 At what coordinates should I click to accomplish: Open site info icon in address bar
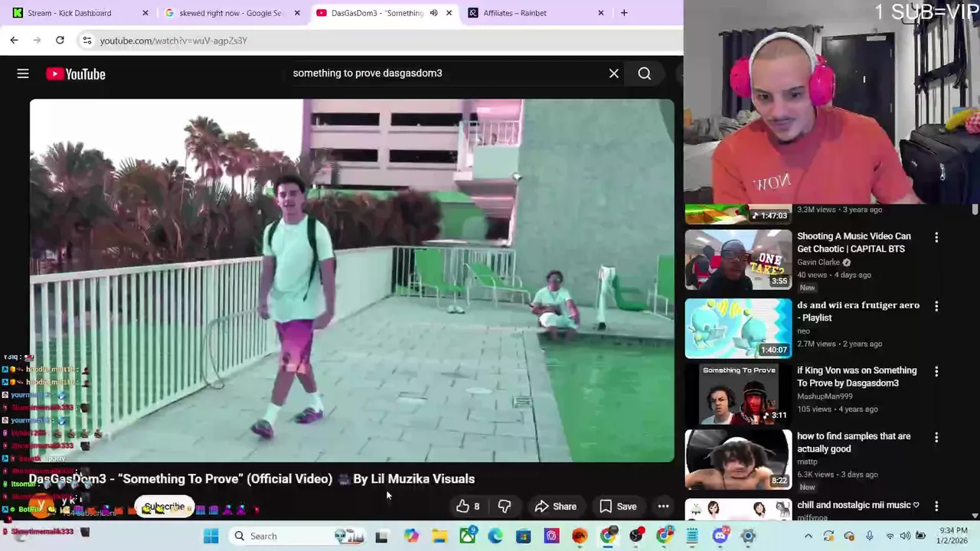tap(87, 41)
